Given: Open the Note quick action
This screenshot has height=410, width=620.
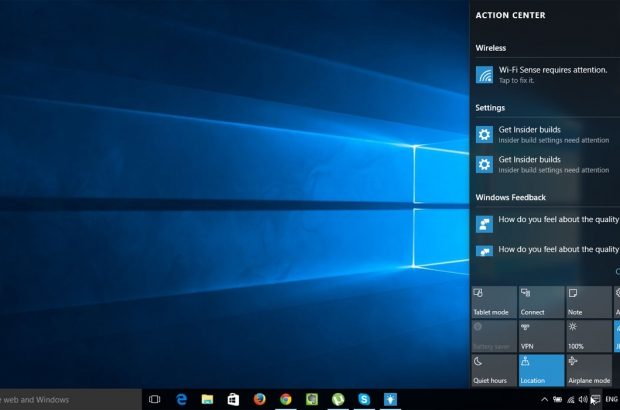Looking at the screenshot, I should coord(588,302).
